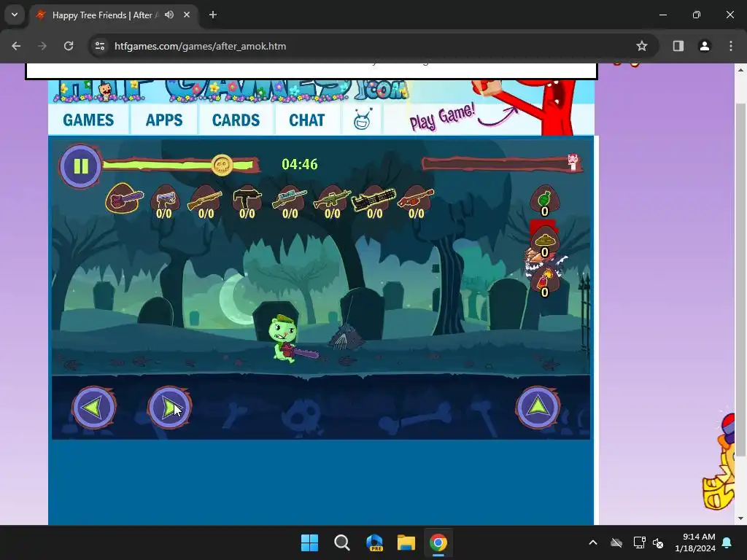Screen dimensions: 747x560
Task: Click the page vertical scrollbar
Action: coord(740,279)
